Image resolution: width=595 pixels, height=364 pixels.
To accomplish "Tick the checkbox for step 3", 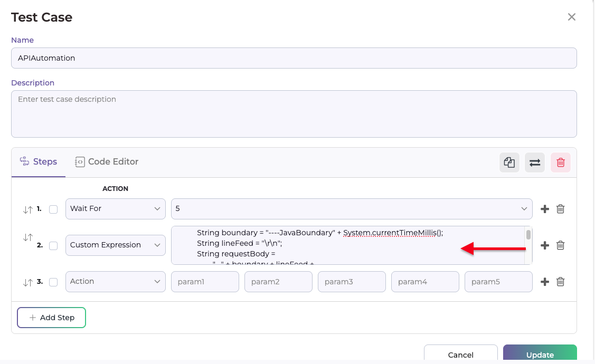I will [x=53, y=282].
